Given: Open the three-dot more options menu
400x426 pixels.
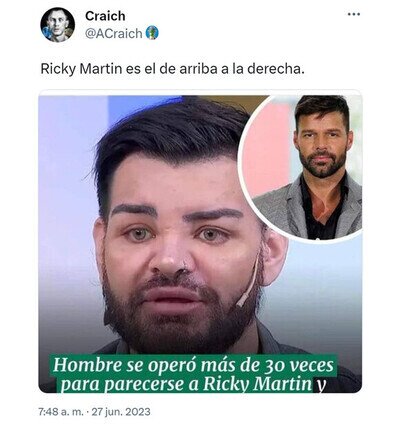Looking at the screenshot, I should (x=354, y=14).
